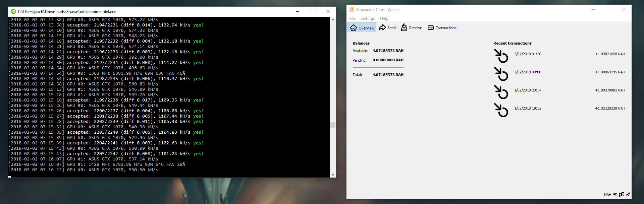
Task: Click the ccminer scrollbar down arrow
Action: (333, 175)
